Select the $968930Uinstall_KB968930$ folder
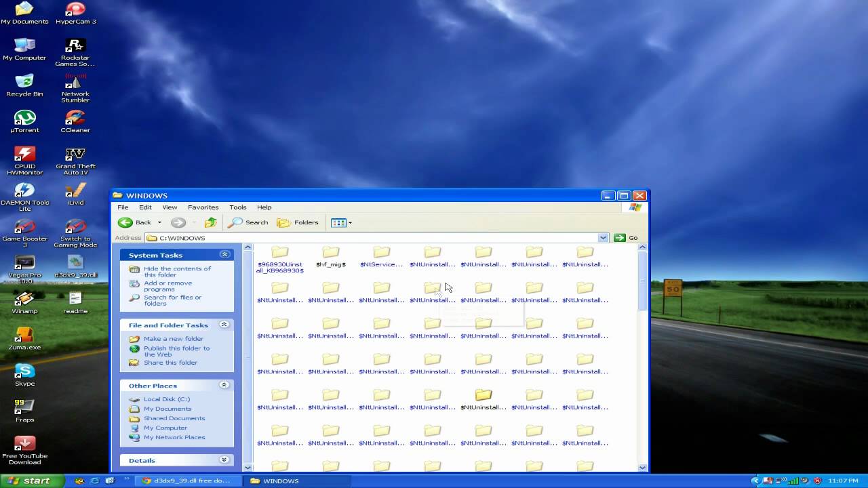This screenshot has width=868, height=488. 280,260
